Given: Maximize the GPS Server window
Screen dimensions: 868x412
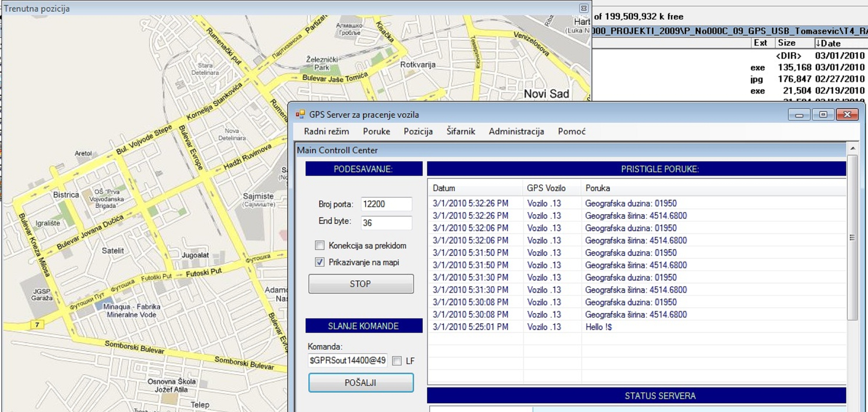Looking at the screenshot, I should pos(823,115).
